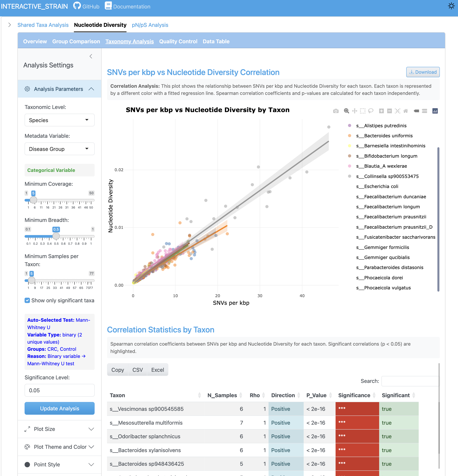Select the Lasso Select tool

[x=371, y=111]
